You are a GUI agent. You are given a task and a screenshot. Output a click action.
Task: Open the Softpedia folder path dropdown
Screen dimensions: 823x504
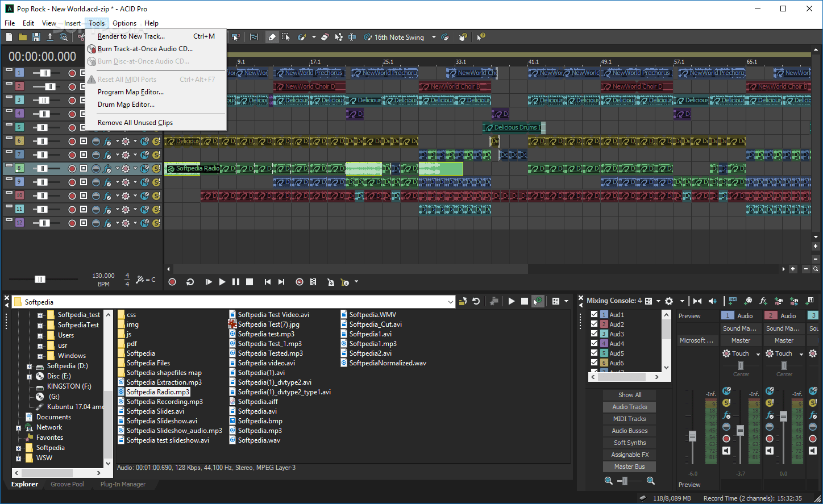click(x=451, y=302)
